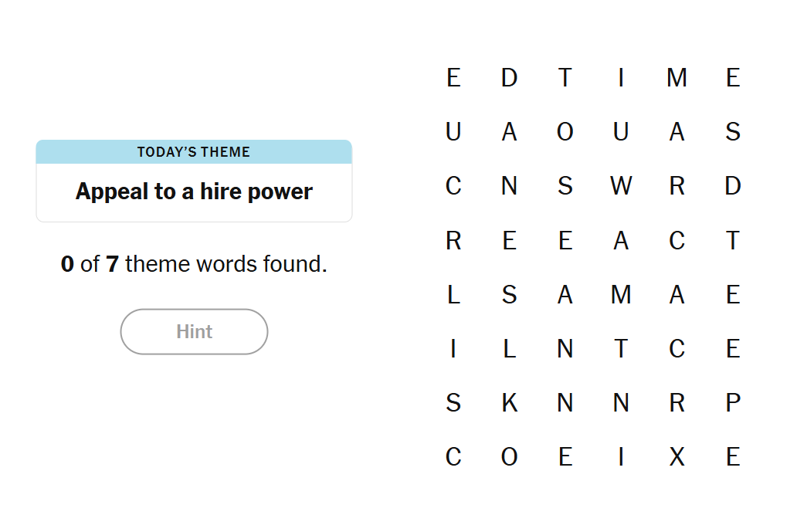Tap the U directly below the top-left E

[x=453, y=132]
